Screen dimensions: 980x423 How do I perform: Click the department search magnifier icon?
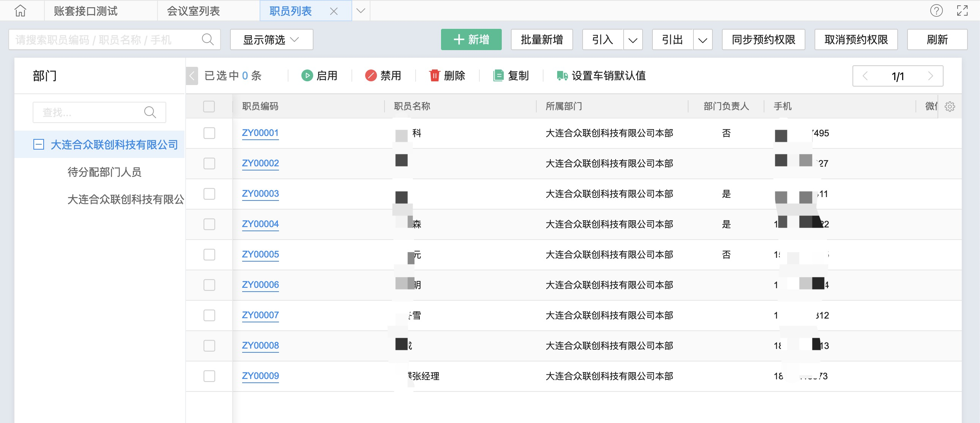(150, 112)
